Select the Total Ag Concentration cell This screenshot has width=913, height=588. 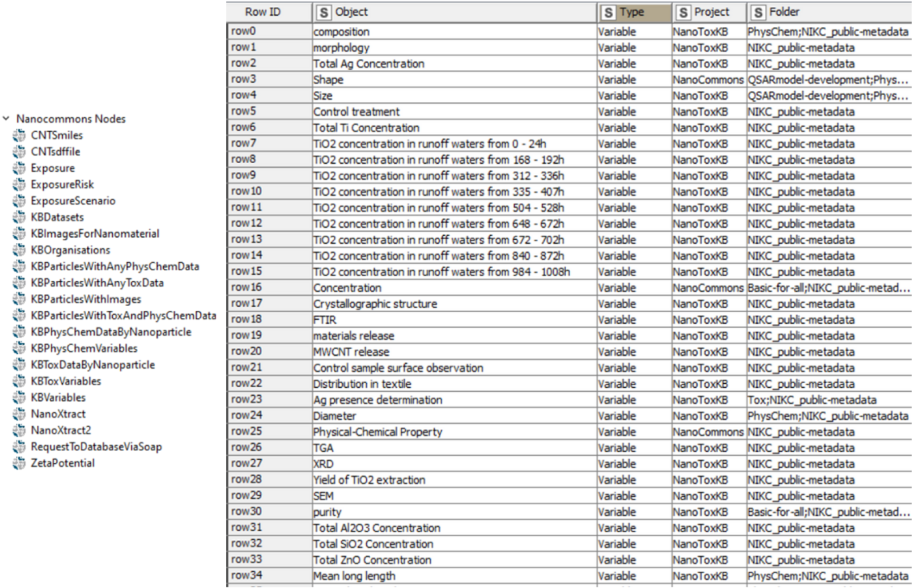[x=454, y=64]
